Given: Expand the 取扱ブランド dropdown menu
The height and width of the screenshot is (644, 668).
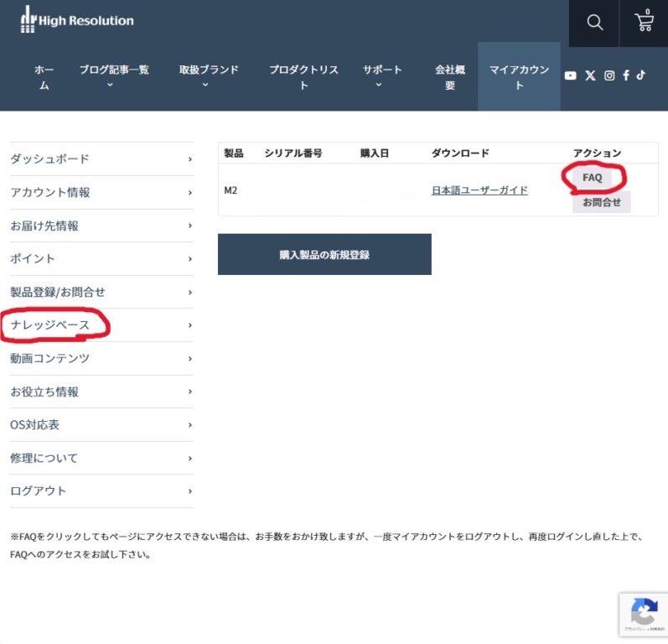Looking at the screenshot, I should (x=209, y=76).
